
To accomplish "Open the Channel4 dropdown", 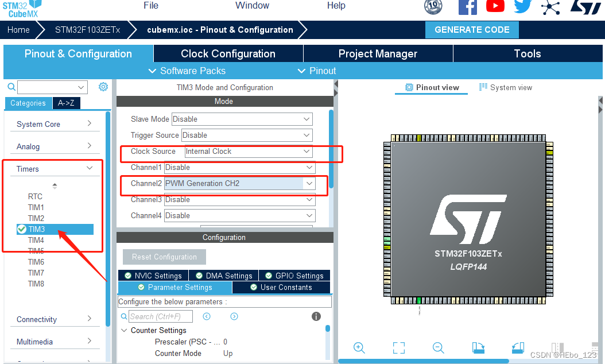I will pos(309,215).
